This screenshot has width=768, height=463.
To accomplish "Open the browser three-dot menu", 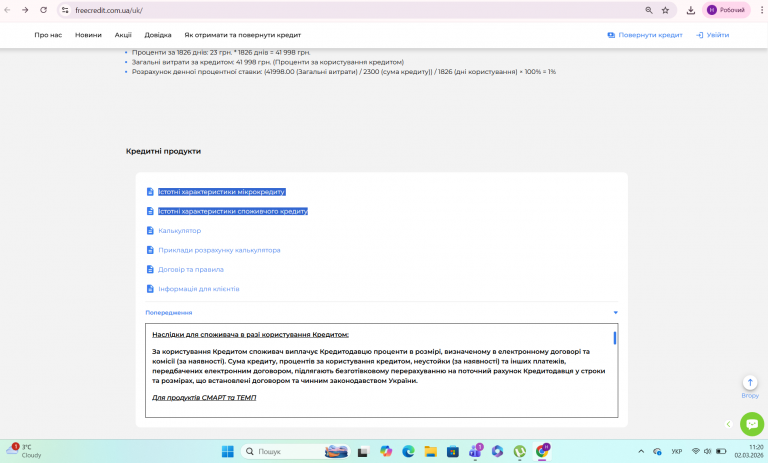I will coord(762,10).
